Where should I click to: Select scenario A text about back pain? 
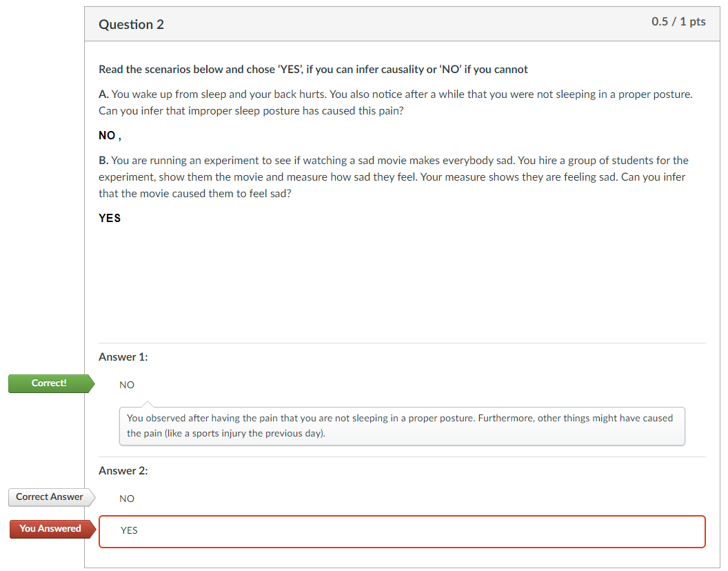coord(394,102)
